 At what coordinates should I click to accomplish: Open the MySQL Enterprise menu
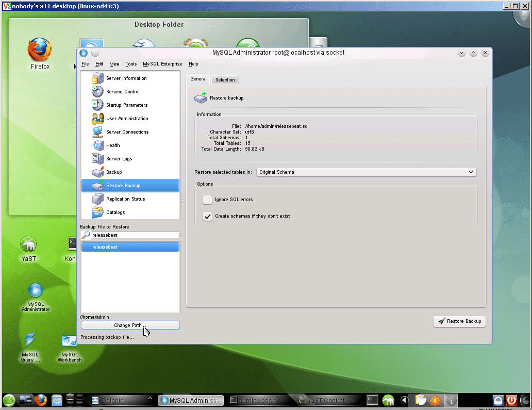pos(162,64)
